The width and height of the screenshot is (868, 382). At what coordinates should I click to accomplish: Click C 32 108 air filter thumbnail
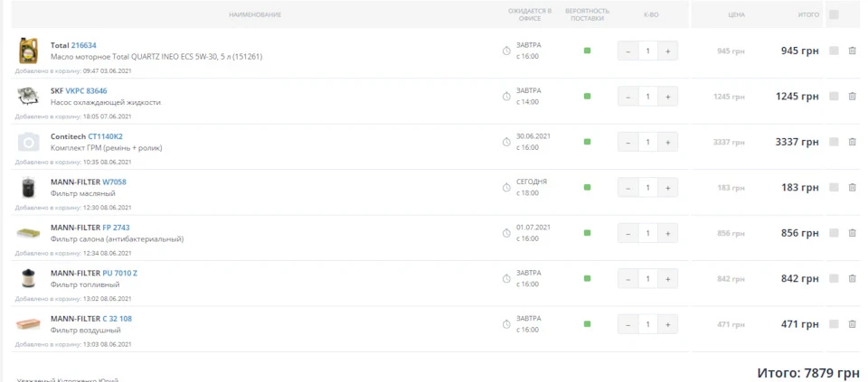coord(28,324)
